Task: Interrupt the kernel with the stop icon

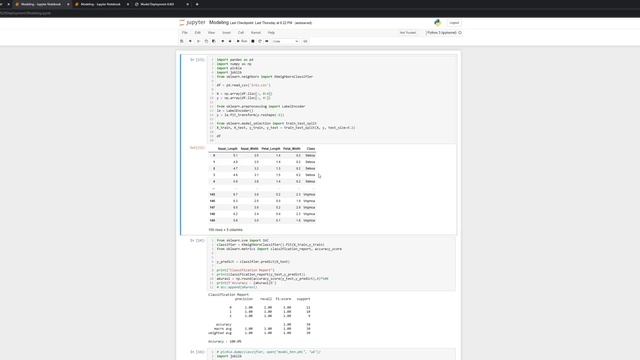Action: [253, 41]
